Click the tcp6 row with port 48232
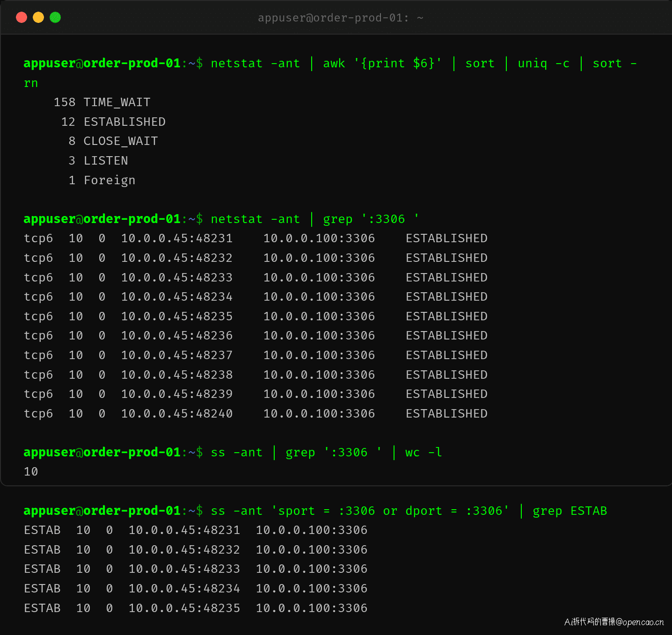This screenshot has width=672, height=635. (x=256, y=258)
